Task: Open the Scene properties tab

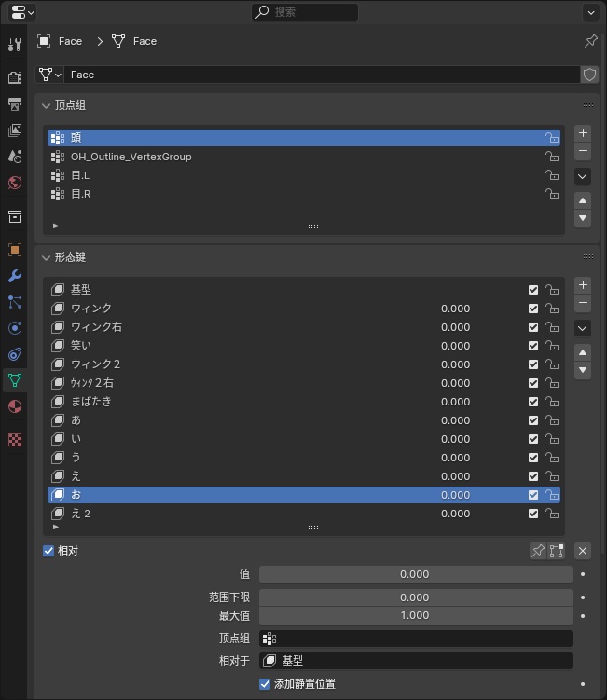Action: (15, 157)
